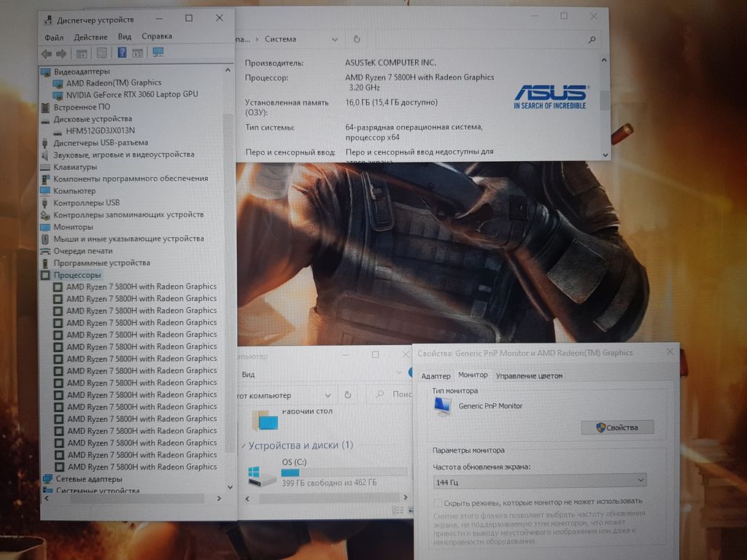Click the network icon beside Сетевые адаптеры

click(47, 479)
